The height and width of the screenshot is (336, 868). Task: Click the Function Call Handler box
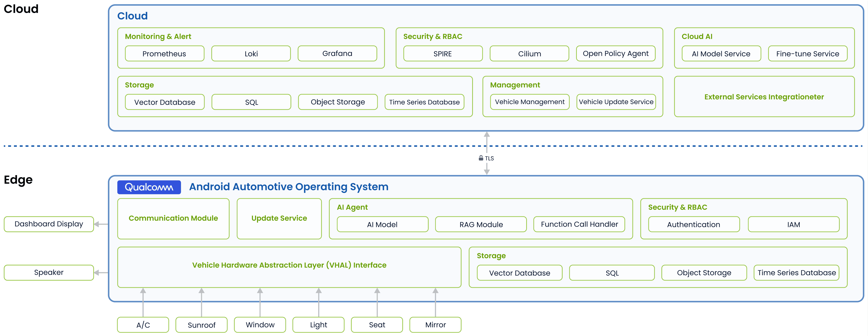579,224
